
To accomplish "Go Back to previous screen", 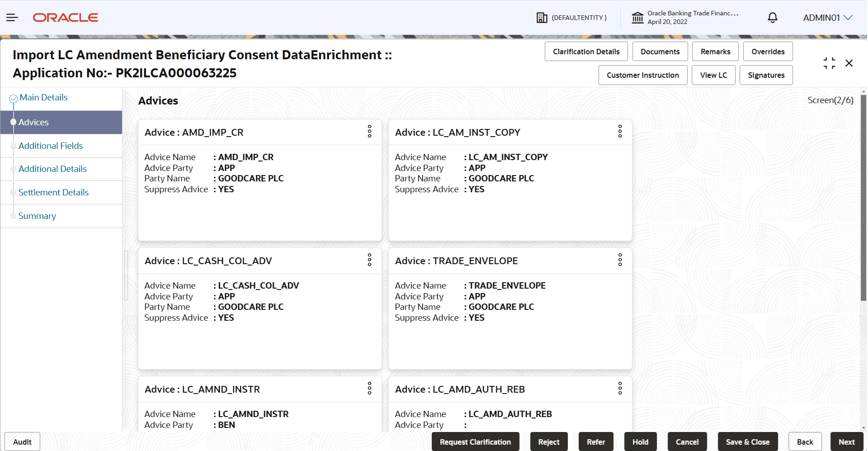I will pyautogui.click(x=805, y=442).
